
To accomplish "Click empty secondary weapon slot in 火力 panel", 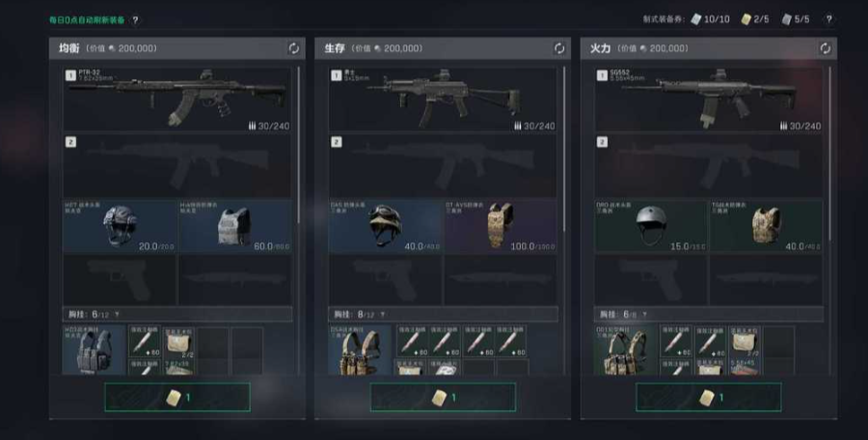I will [709, 166].
